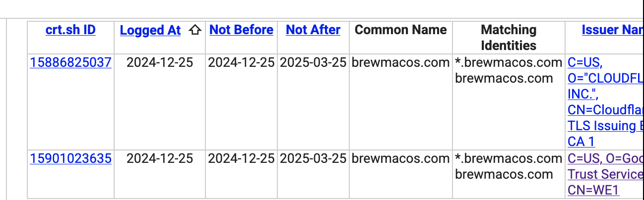Click *.brewmacos.com in the WE1 certificate row
The image size is (644, 200).
pyautogui.click(x=508, y=158)
